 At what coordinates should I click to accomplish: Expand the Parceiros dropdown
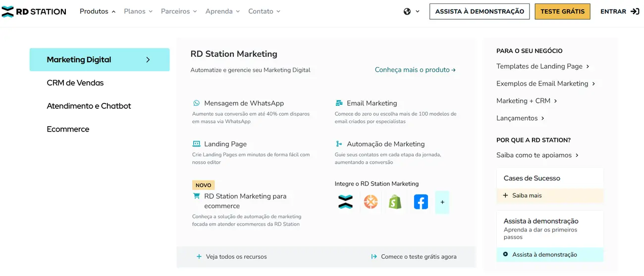[x=179, y=11]
